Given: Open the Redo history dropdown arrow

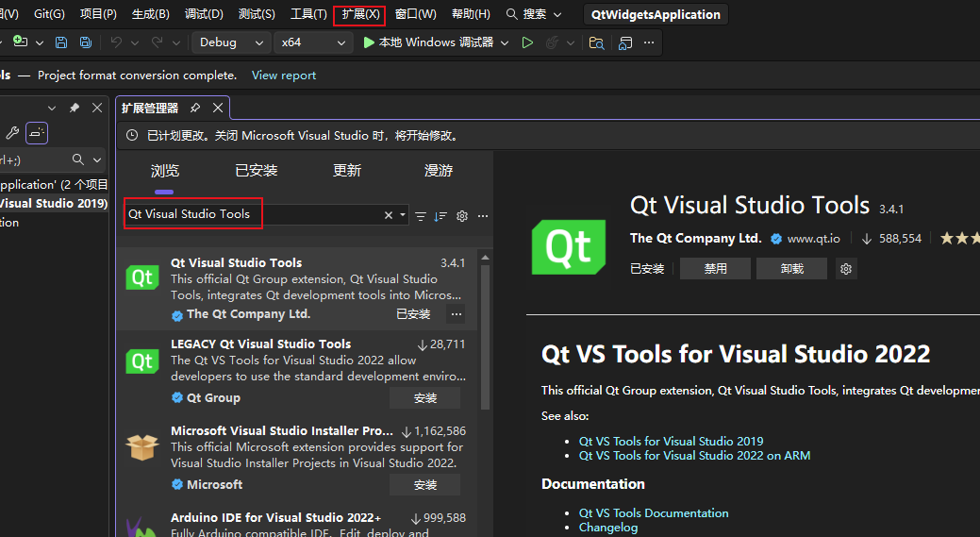Looking at the screenshot, I should [x=176, y=42].
